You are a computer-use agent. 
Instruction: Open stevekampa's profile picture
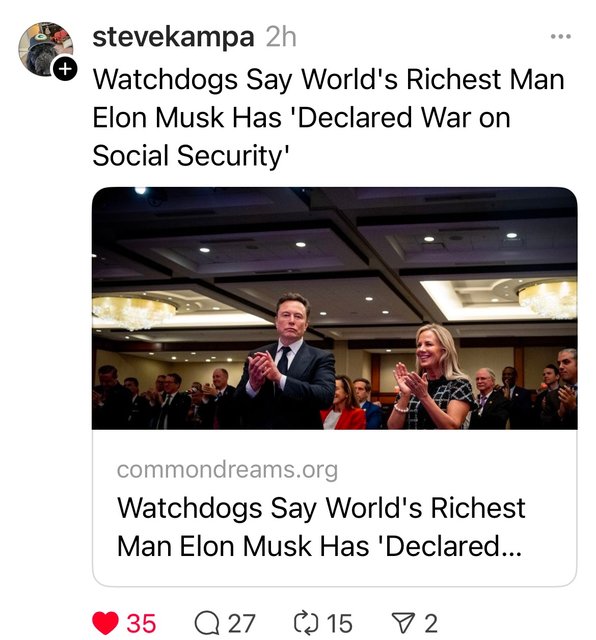click(x=46, y=49)
